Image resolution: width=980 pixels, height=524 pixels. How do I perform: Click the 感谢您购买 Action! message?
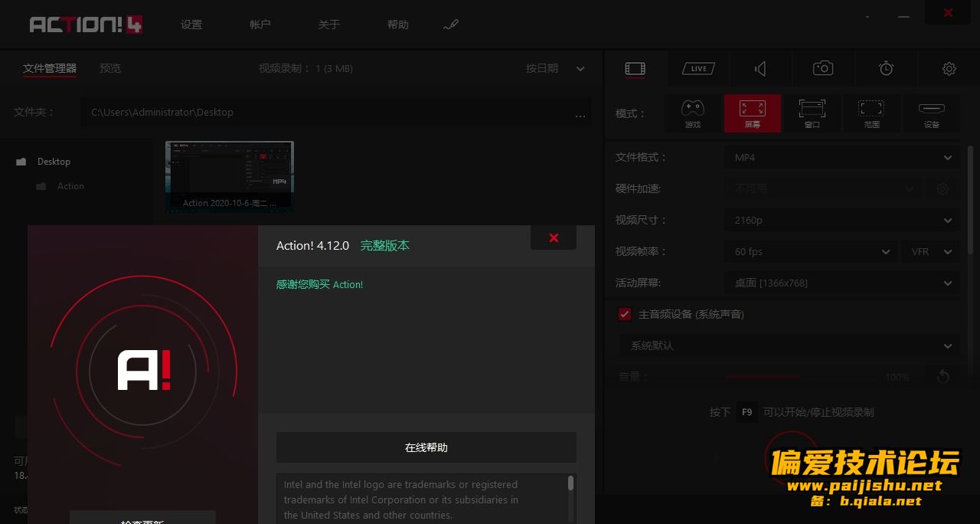click(x=319, y=284)
